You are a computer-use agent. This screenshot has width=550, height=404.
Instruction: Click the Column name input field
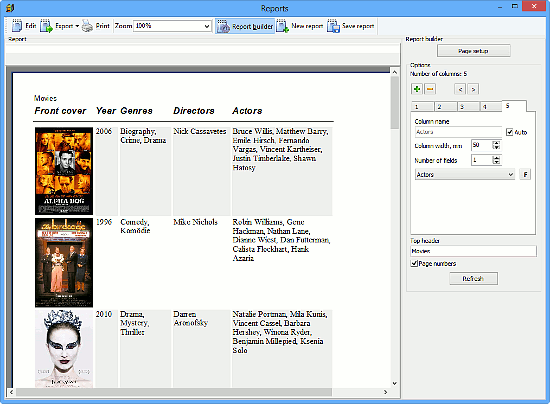[458, 132]
